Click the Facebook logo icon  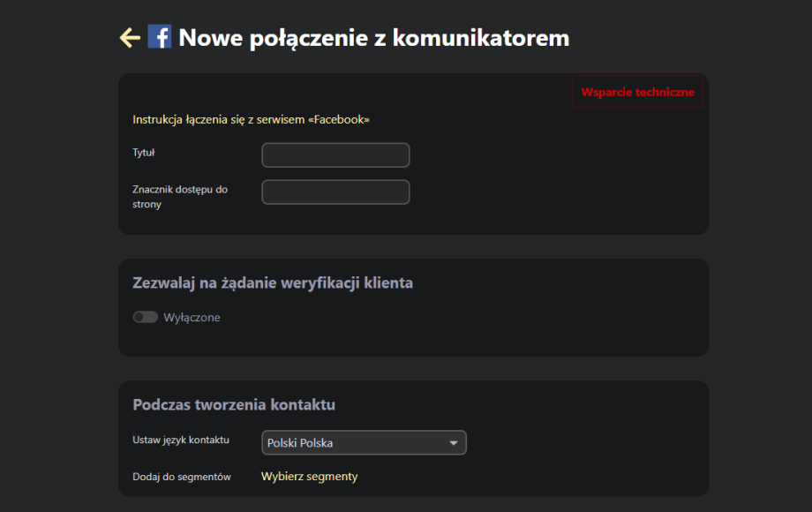click(x=159, y=37)
